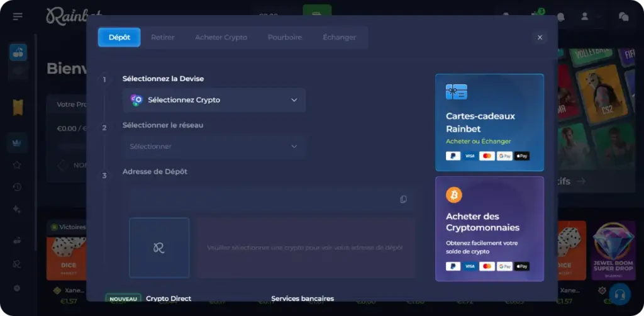The width and height of the screenshot is (644, 316).
Task: Open the chat bubbles icon in header
Action: (x=623, y=16)
